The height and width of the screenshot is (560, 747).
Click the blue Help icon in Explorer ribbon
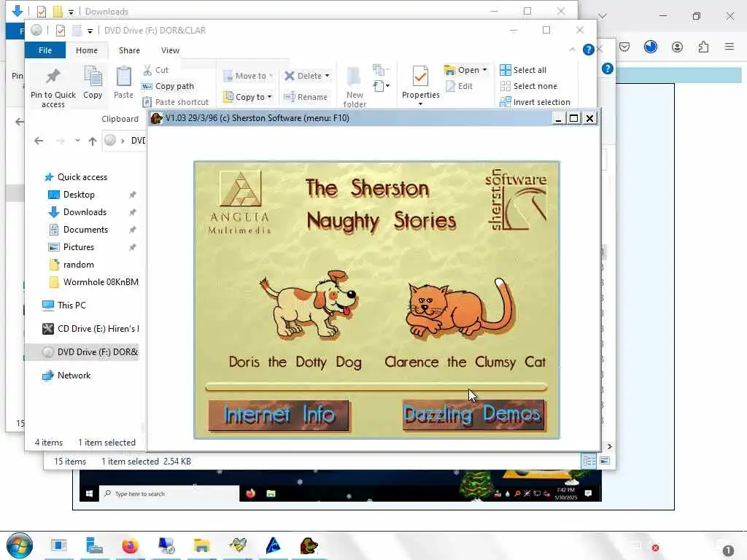pos(589,50)
